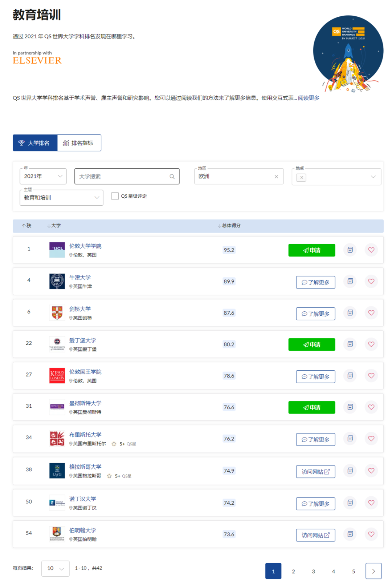Click the Bristol University logo
The width and height of the screenshot is (392, 585).
pos(57,438)
